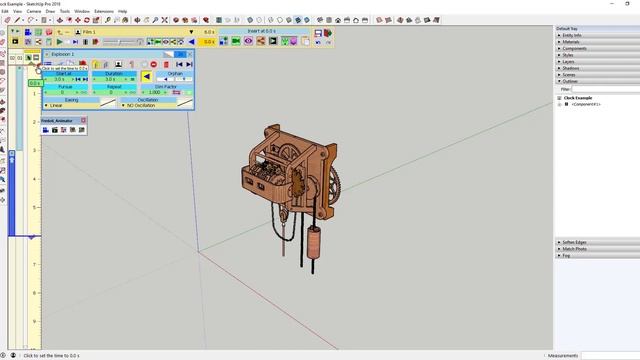
Task: Click the jump-to-start arrow in Explosion panel
Action: [x=179, y=64]
